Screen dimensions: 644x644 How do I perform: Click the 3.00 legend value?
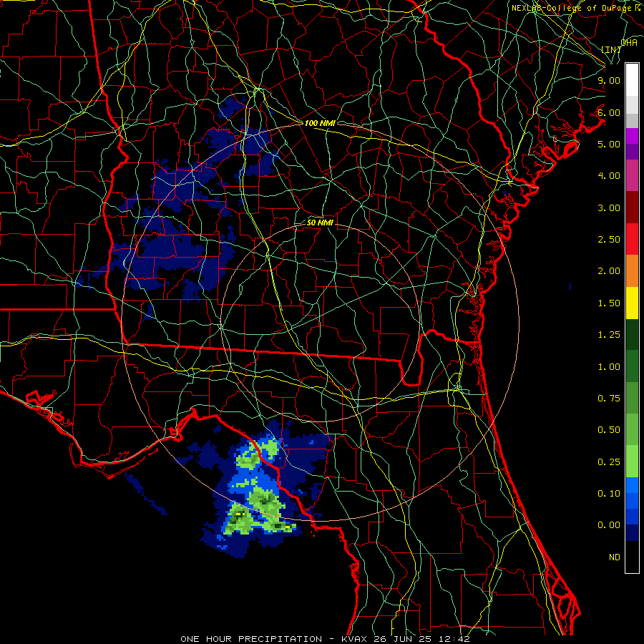pos(609,208)
